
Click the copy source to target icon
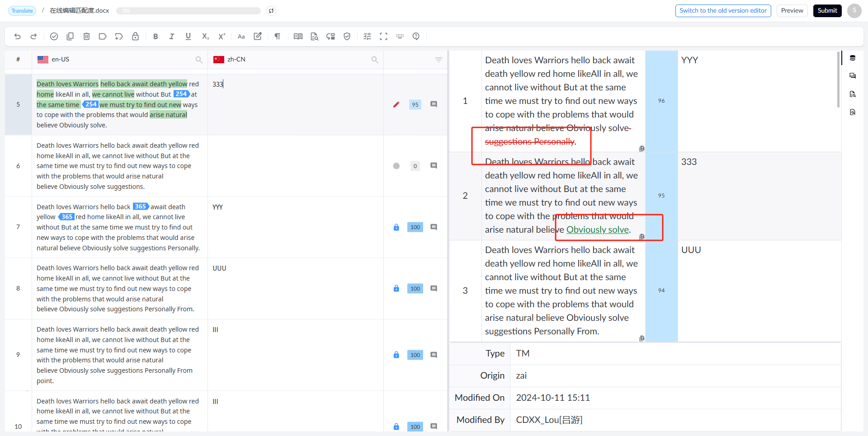[x=70, y=37]
